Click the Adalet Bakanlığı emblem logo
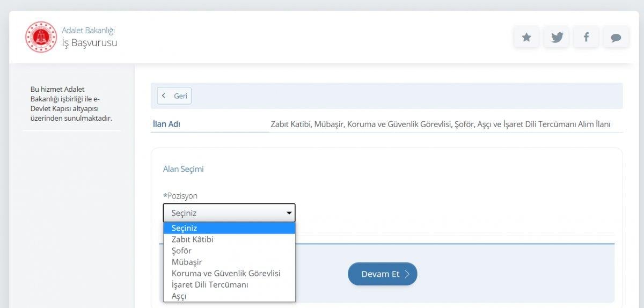The width and height of the screenshot is (644, 308). (x=41, y=37)
